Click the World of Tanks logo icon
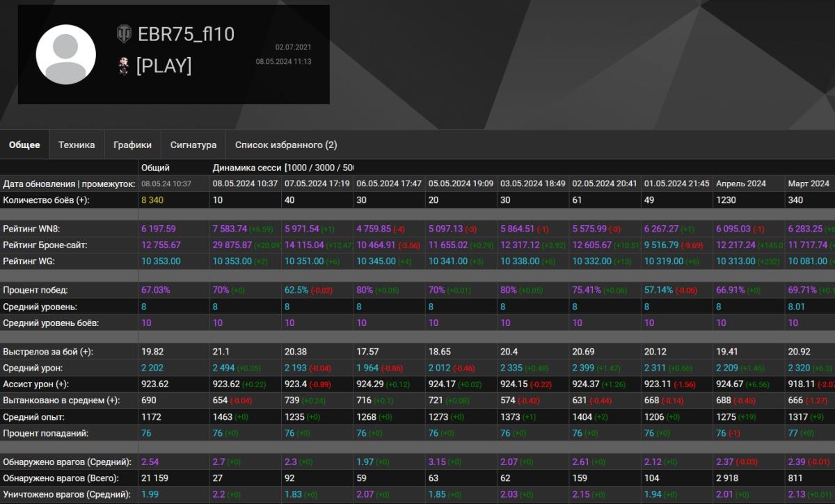 pos(123,33)
